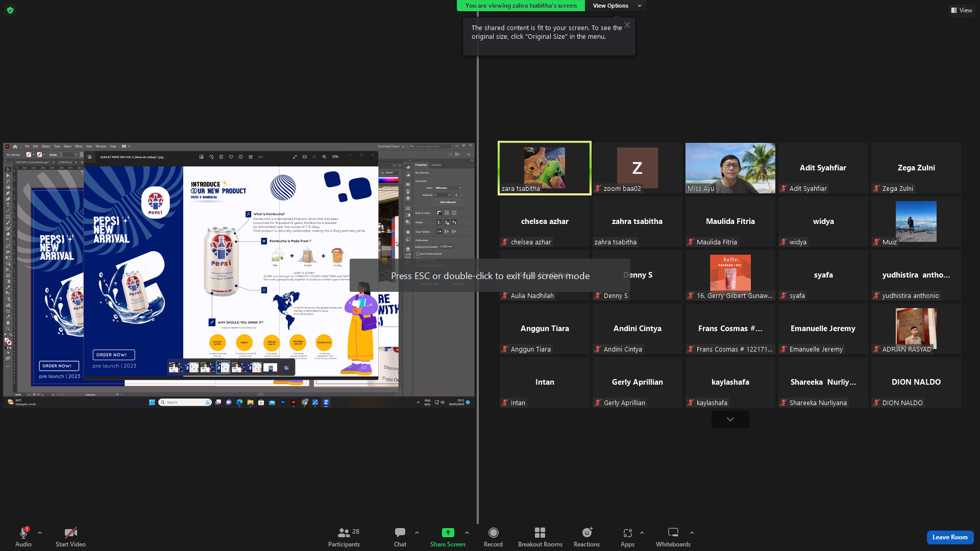Unmute the Audio microphone

click(23, 537)
